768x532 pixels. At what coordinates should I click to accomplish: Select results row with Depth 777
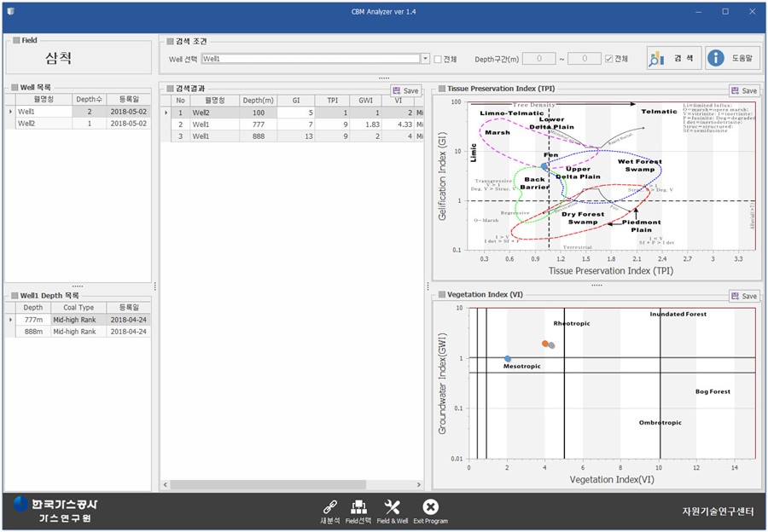click(x=292, y=124)
